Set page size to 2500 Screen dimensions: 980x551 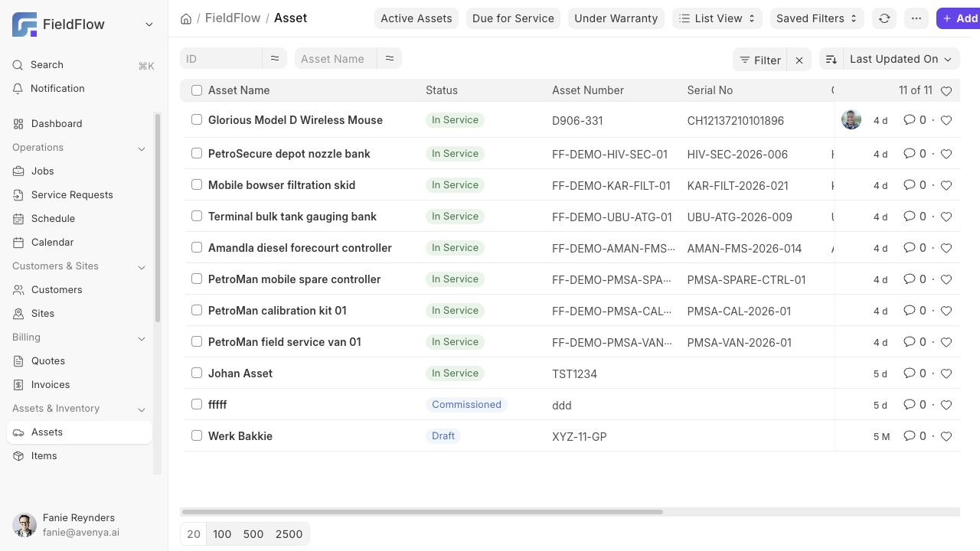click(x=289, y=534)
